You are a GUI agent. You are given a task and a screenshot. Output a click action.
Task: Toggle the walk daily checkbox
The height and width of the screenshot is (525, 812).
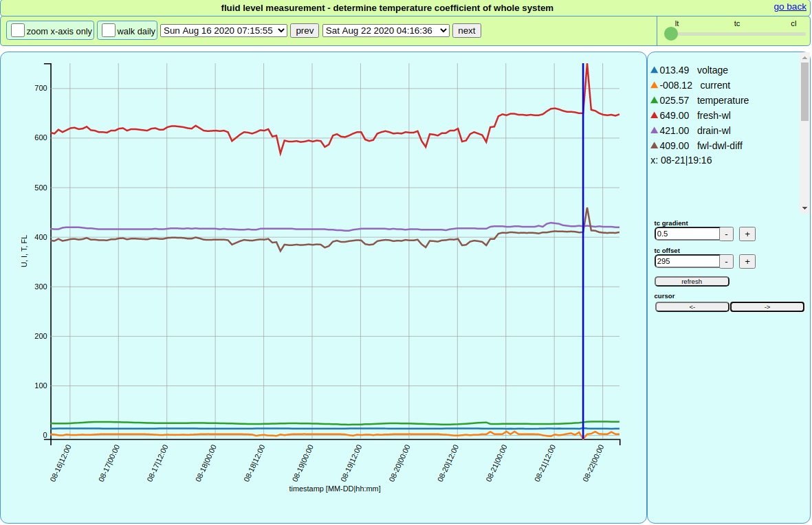[108, 31]
